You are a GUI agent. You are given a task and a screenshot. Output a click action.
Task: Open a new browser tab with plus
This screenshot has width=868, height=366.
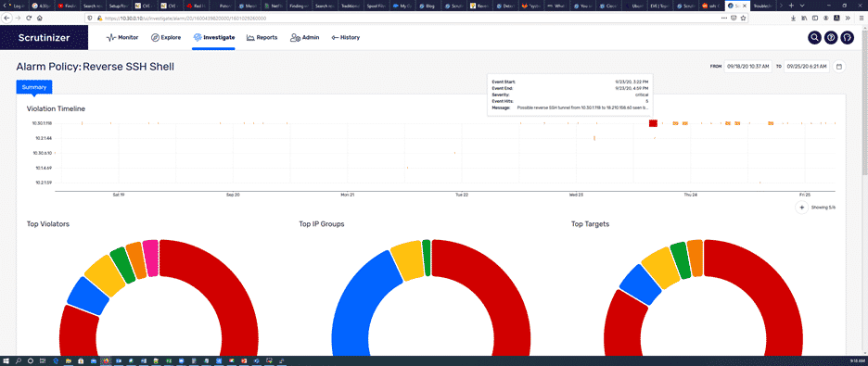click(791, 5)
